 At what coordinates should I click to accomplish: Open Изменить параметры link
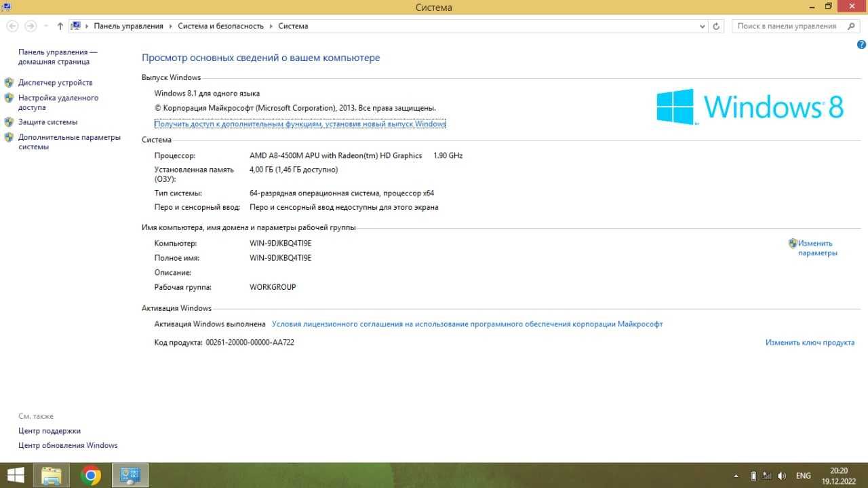coord(817,248)
